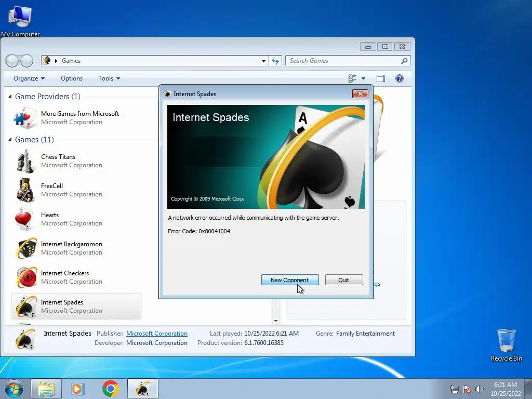Open the recent pages dropdown arrow
The image size is (532, 399).
37,61
